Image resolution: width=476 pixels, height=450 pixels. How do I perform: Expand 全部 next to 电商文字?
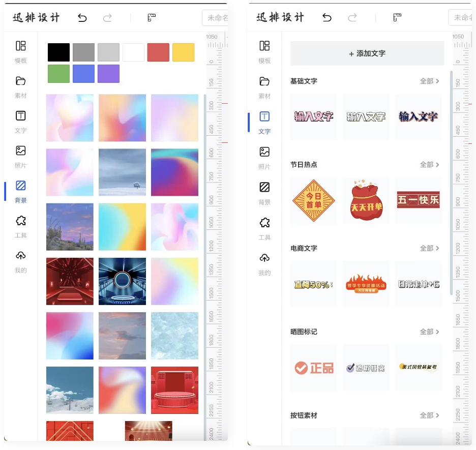[429, 248]
